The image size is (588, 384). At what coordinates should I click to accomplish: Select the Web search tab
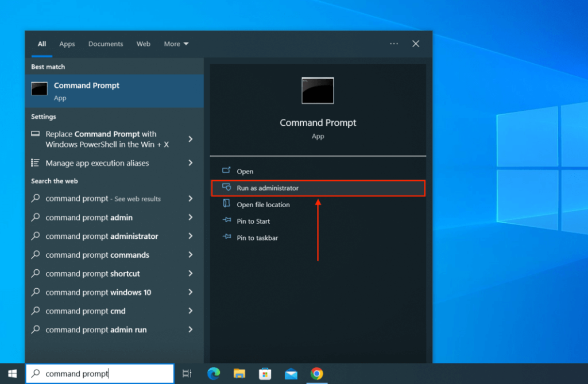[144, 44]
